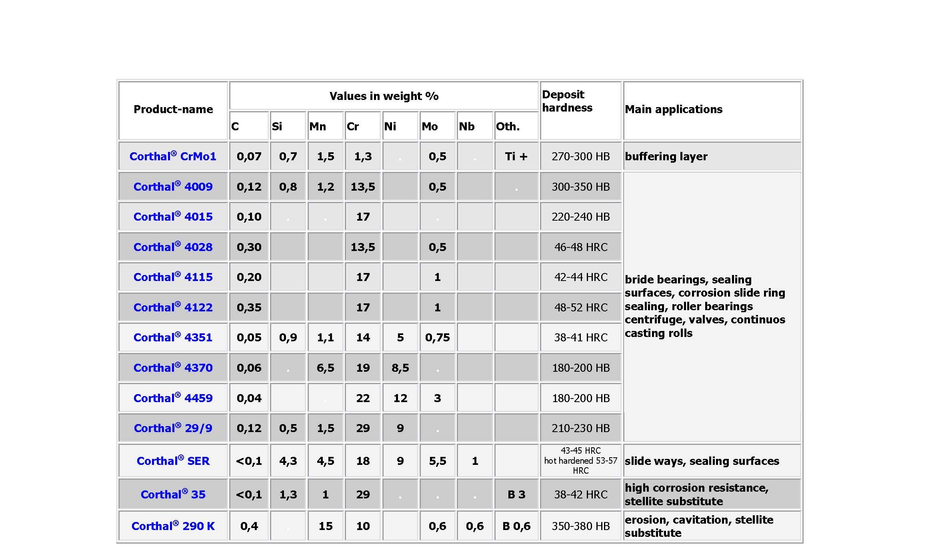Open the Corthal 290 K product link
The width and height of the screenshot is (936, 560).
173,526
